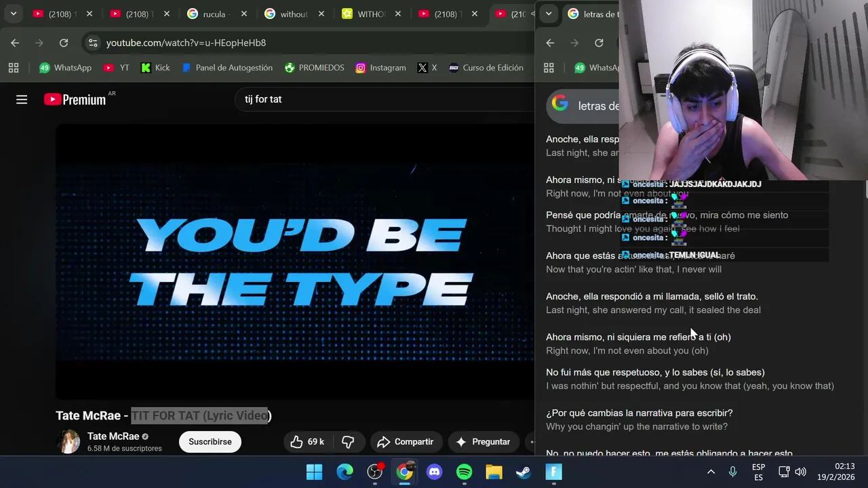The width and height of the screenshot is (868, 488).
Task: Click the Windows Start button
Action: click(315, 472)
